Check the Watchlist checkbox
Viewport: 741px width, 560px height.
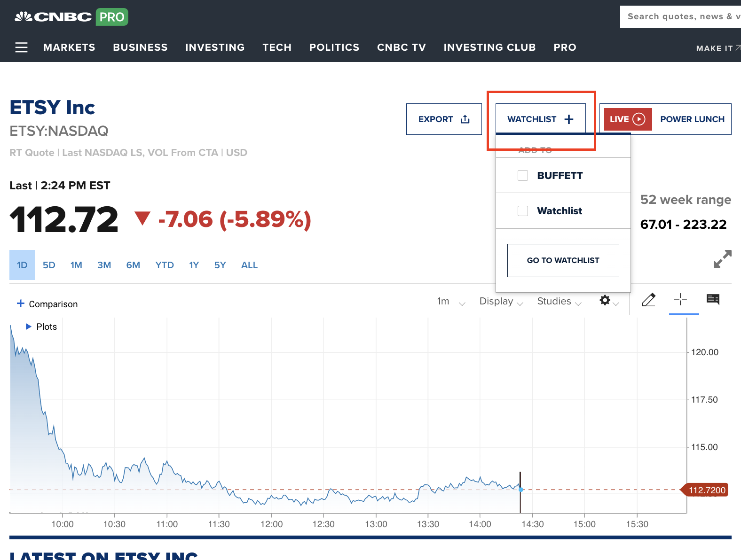pyautogui.click(x=523, y=211)
